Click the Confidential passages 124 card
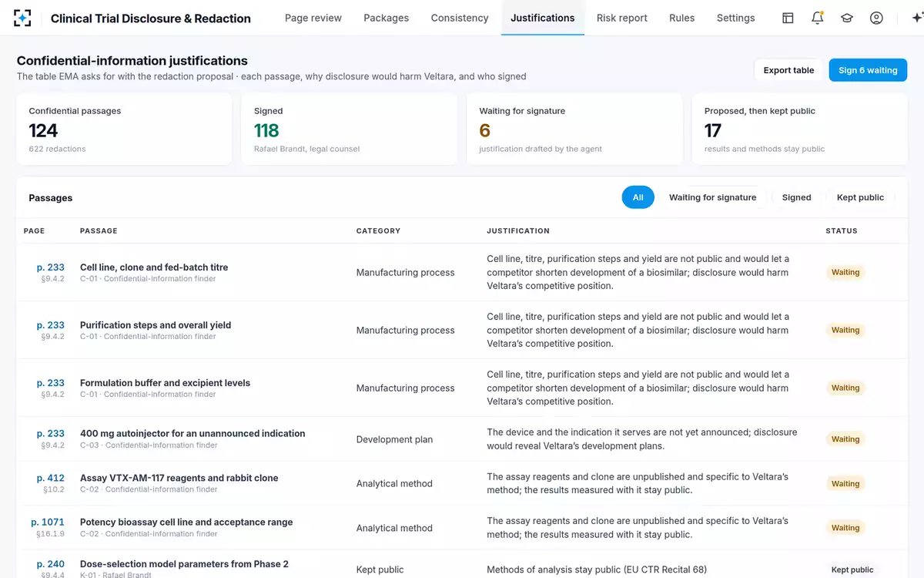The width and height of the screenshot is (924, 578). (124, 129)
